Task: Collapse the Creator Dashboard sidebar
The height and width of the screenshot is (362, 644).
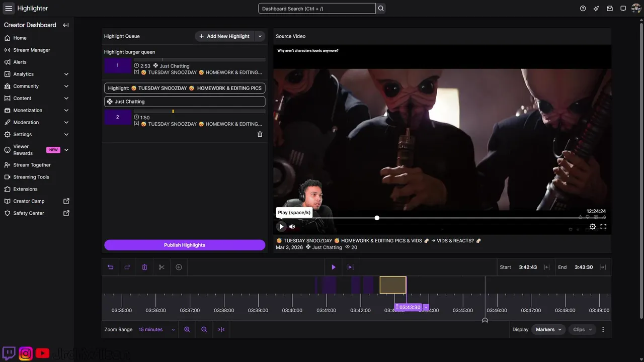Action: click(65, 25)
